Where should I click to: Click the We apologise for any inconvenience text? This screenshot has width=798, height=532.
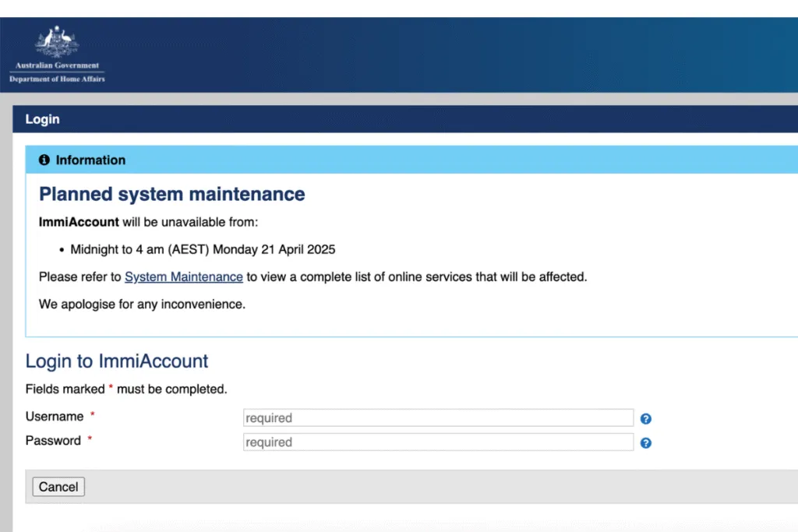coord(142,304)
